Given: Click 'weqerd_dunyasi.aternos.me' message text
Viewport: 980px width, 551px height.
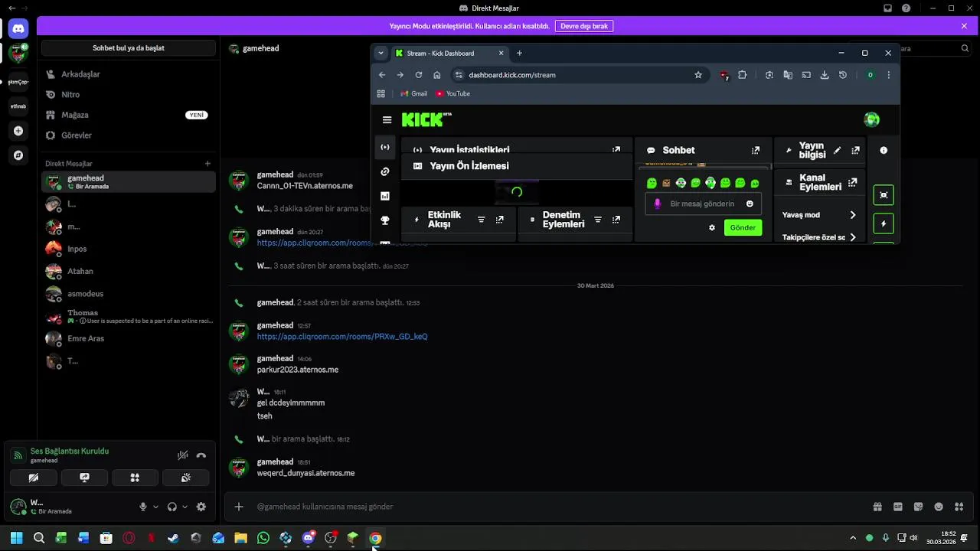Looking at the screenshot, I should (x=305, y=473).
